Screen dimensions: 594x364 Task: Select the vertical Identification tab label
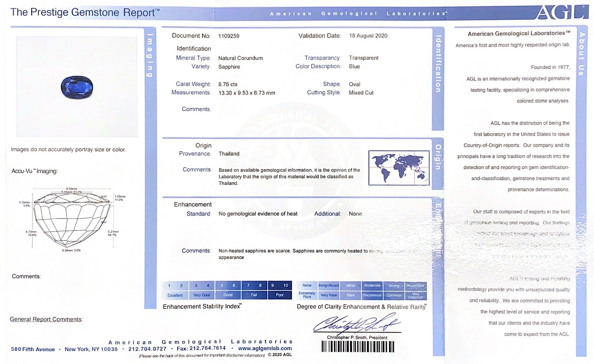[x=438, y=64]
